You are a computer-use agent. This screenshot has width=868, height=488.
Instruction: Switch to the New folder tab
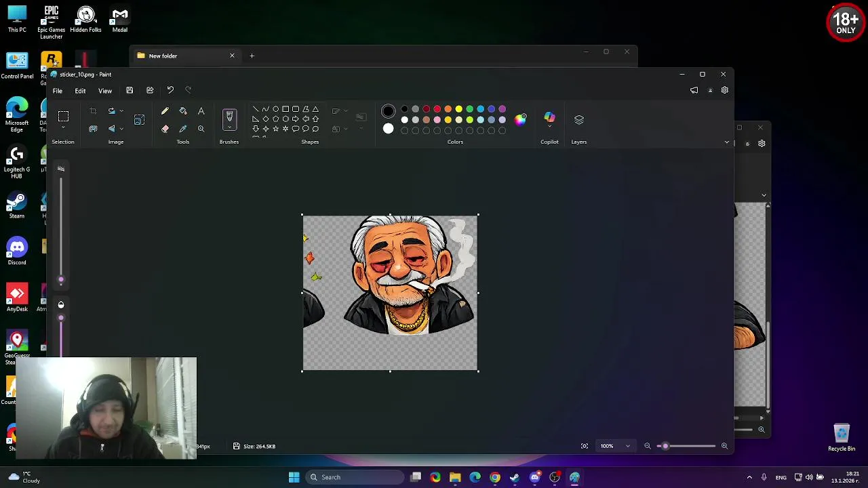(184, 56)
